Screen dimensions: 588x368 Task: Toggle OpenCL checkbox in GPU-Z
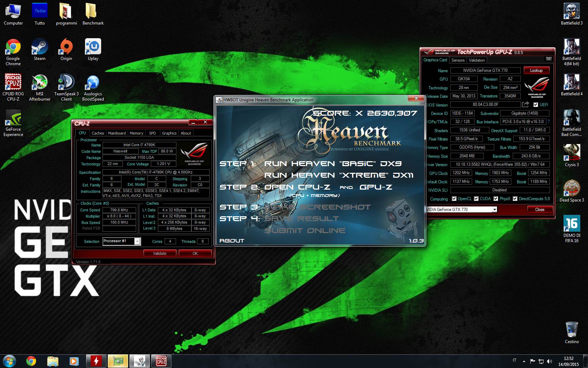(454, 199)
